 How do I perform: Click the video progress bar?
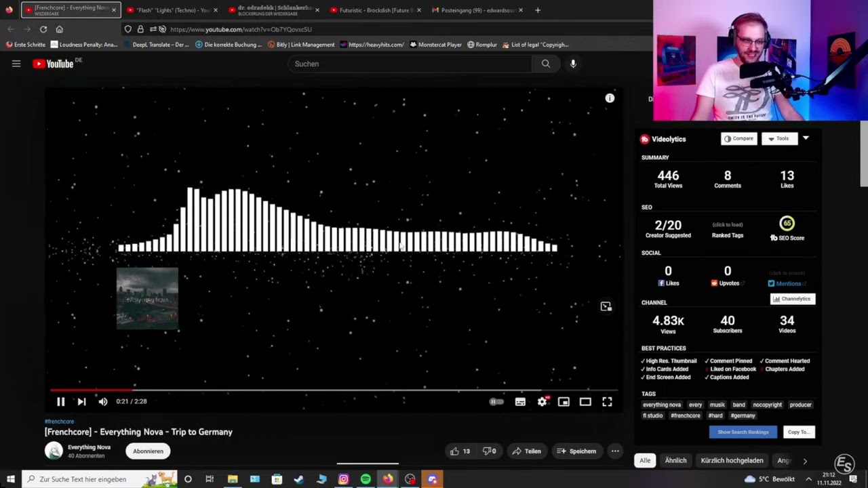(334, 390)
